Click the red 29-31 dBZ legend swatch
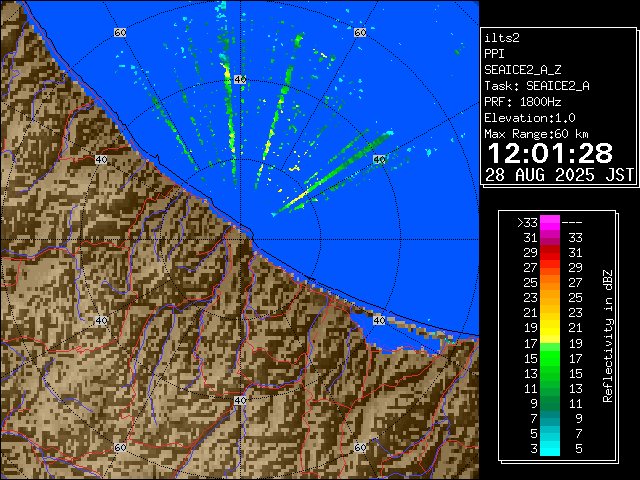Image resolution: width=640 pixels, height=480 pixels. point(549,253)
